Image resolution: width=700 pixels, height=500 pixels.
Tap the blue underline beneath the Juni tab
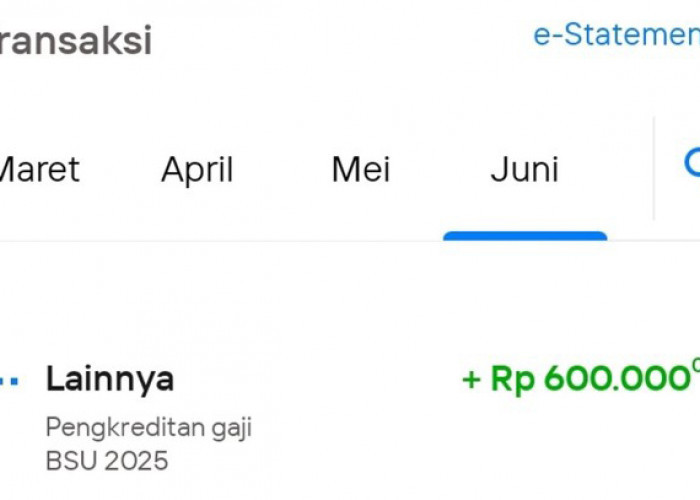click(x=524, y=236)
